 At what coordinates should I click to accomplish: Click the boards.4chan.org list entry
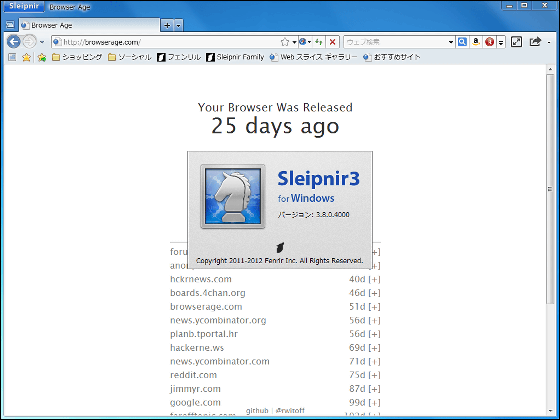[x=208, y=293]
